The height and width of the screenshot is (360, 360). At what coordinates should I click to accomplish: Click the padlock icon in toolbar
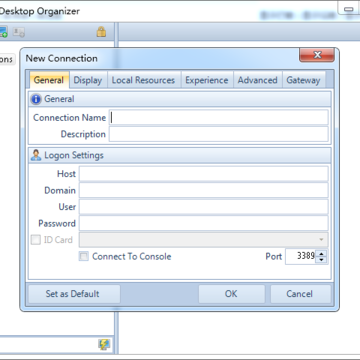101,32
